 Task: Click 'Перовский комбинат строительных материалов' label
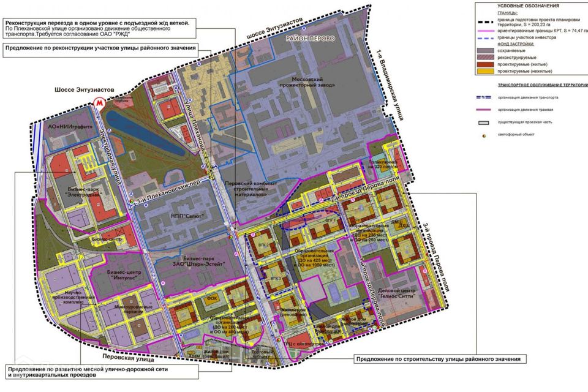click(x=251, y=189)
